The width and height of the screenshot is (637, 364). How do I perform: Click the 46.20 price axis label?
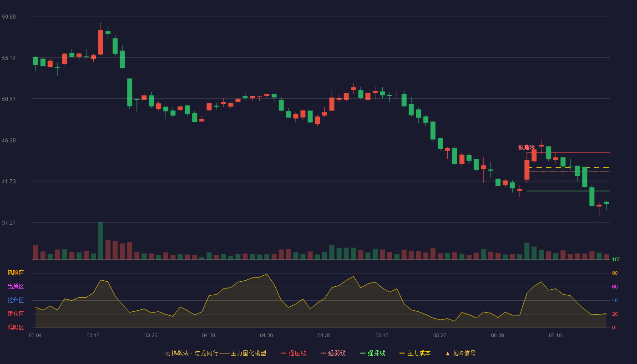coord(9,141)
